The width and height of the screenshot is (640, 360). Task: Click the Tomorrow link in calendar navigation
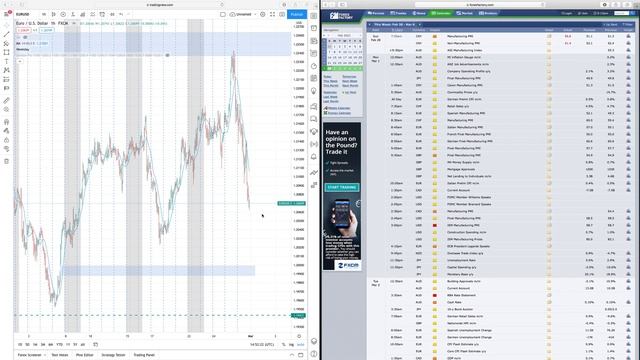point(349,77)
